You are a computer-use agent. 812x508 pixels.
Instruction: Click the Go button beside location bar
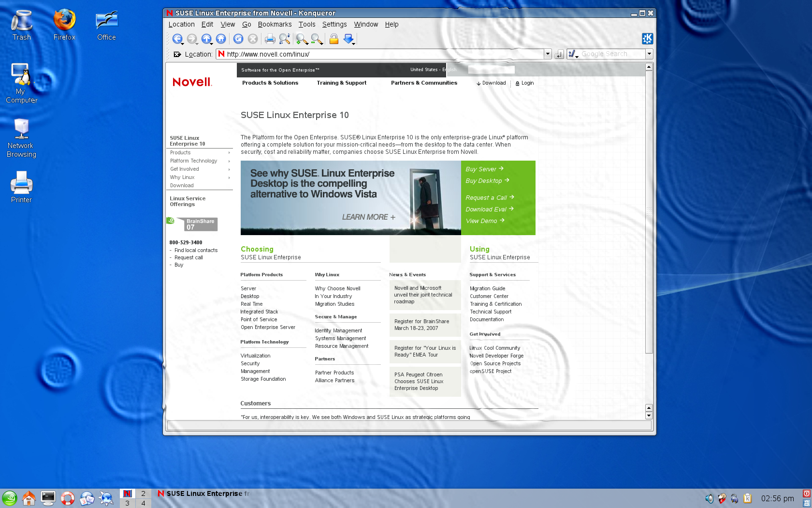click(x=559, y=54)
